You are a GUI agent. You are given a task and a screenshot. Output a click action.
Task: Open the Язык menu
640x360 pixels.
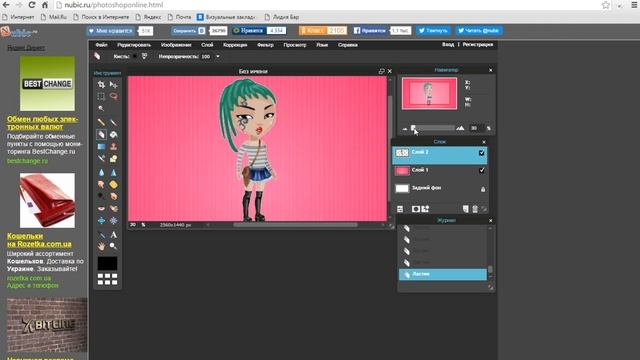[x=322, y=45]
